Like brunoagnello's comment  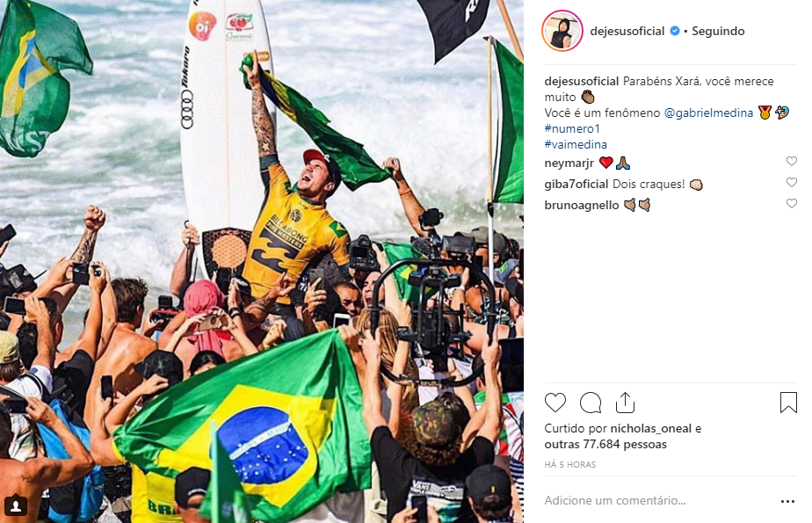791,204
